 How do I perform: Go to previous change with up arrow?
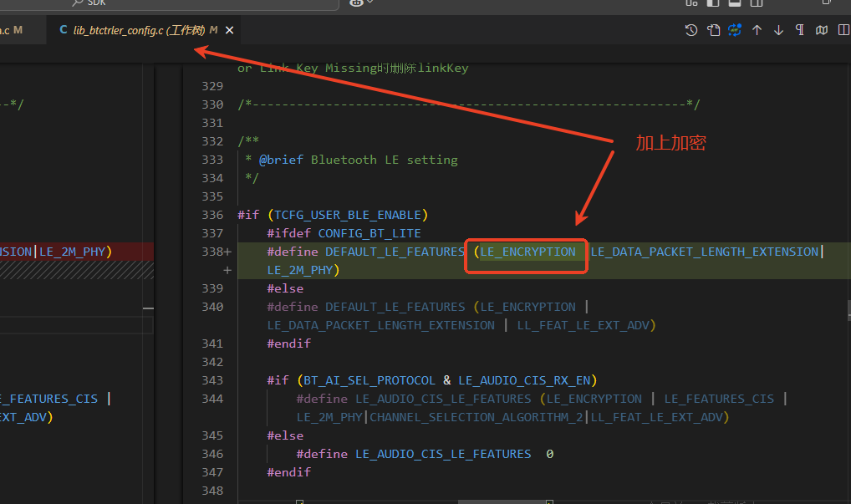coord(757,30)
